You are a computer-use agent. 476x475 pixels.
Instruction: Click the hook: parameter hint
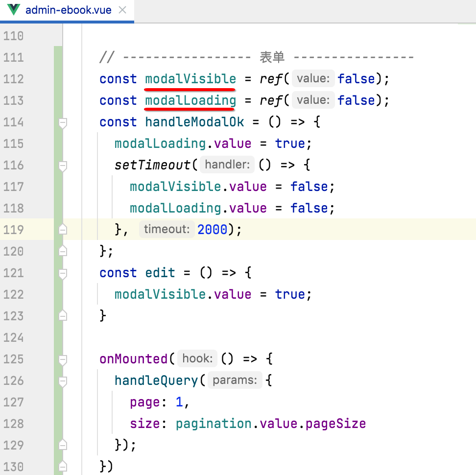[x=197, y=359]
